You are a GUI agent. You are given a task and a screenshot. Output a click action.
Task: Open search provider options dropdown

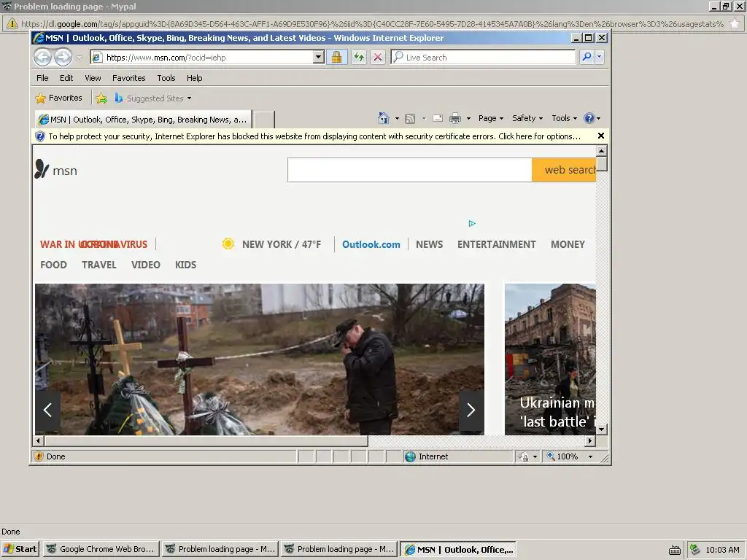coord(600,57)
